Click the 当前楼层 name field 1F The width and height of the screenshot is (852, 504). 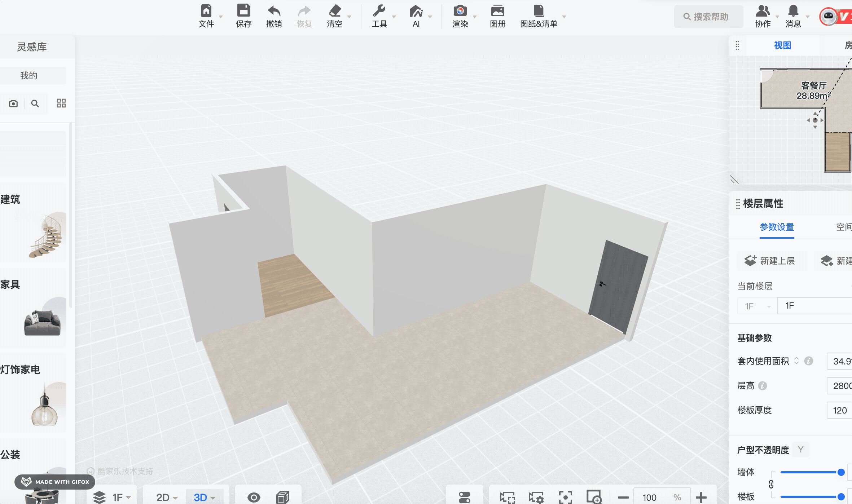[814, 306]
